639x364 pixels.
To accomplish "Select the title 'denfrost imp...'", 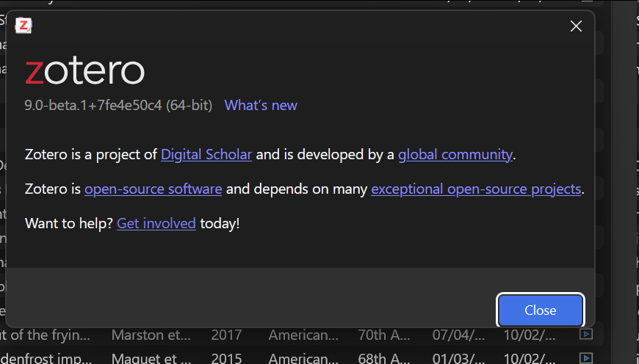I will pos(46,358).
